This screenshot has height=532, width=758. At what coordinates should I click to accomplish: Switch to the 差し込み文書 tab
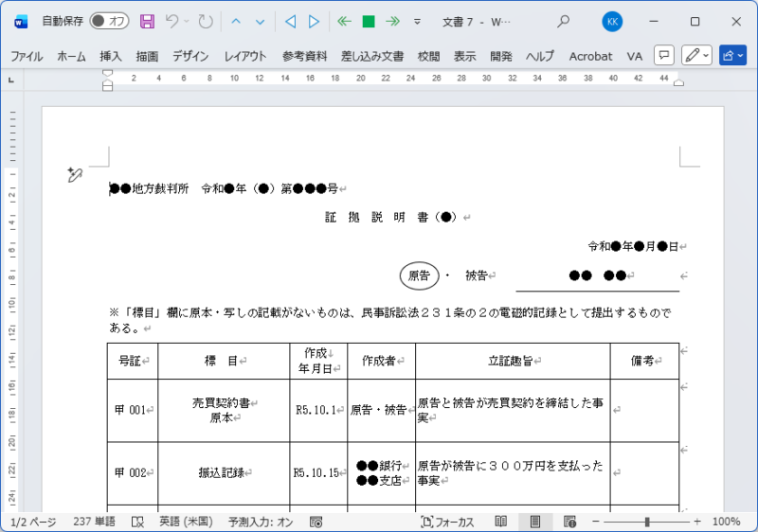coord(371,56)
